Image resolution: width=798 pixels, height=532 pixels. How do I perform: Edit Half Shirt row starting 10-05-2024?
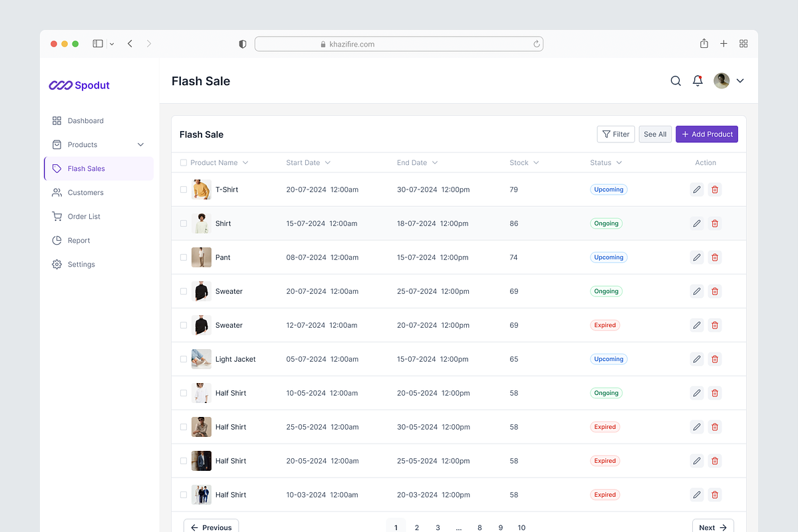pos(697,393)
